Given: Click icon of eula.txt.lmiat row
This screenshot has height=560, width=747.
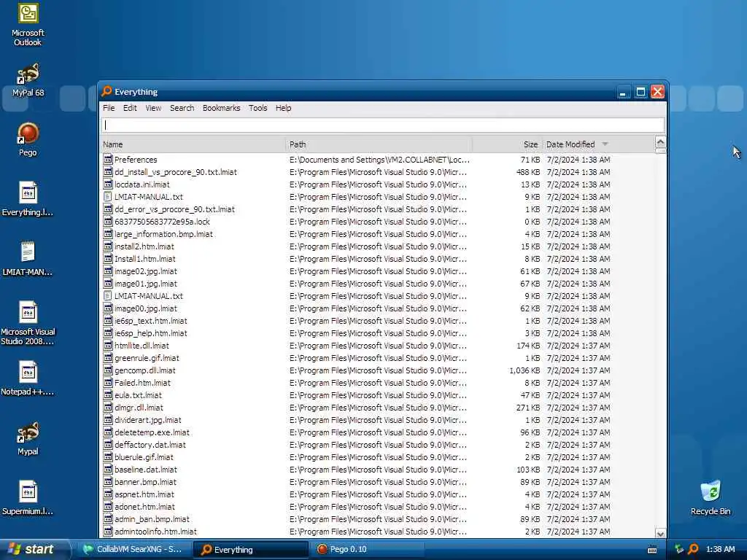Looking at the screenshot, I should [x=108, y=394].
